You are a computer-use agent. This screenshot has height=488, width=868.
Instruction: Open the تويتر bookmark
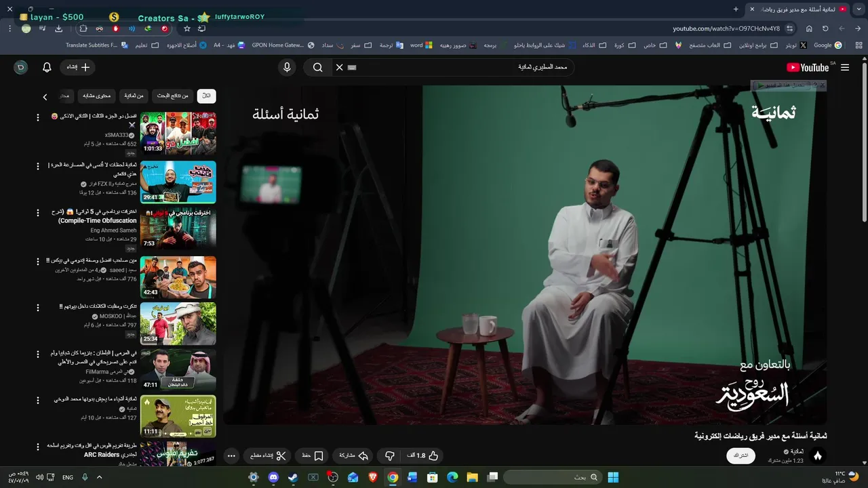[x=795, y=45]
